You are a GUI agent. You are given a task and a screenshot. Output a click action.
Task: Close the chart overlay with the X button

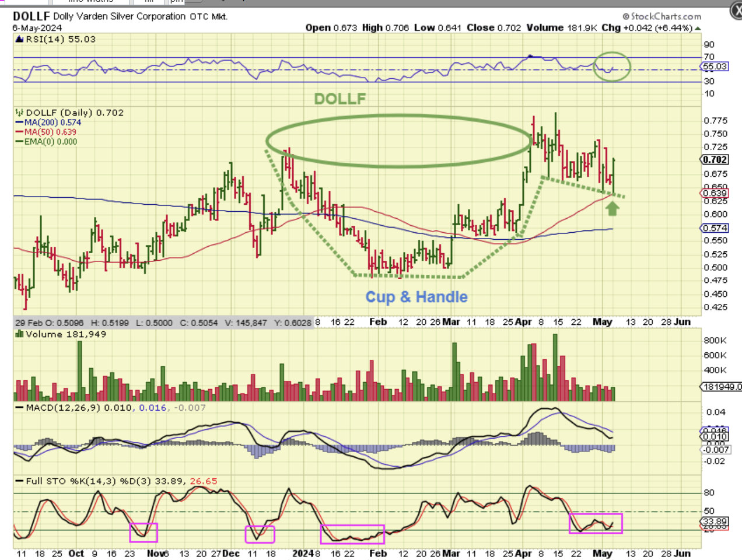[x=737, y=11]
